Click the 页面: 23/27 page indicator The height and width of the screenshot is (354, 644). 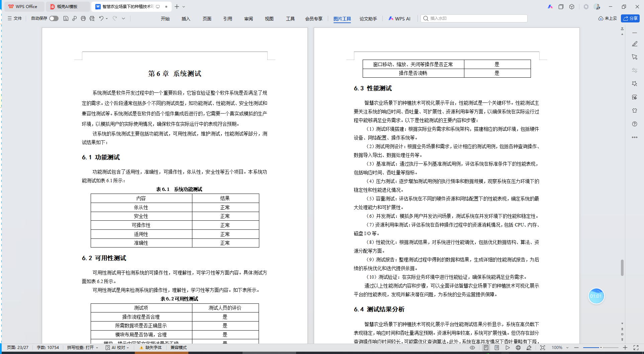18,348
